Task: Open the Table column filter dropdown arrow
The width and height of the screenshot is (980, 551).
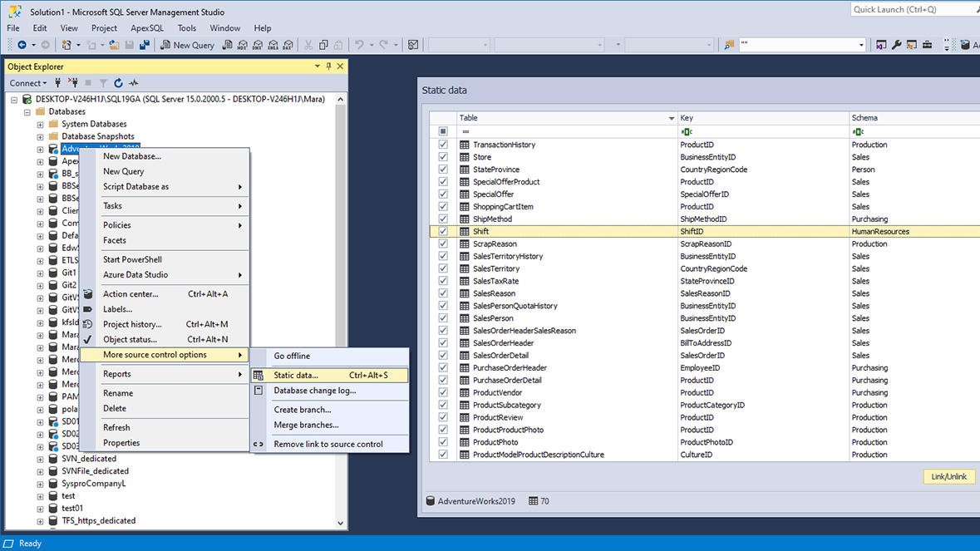Action: pyautogui.click(x=672, y=118)
